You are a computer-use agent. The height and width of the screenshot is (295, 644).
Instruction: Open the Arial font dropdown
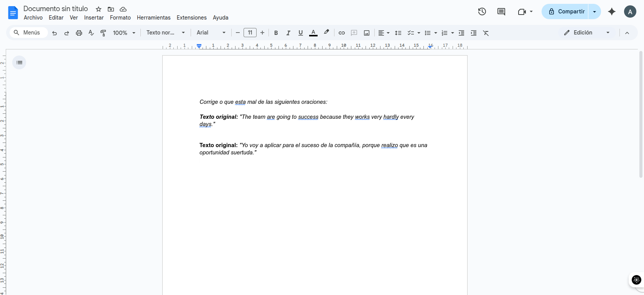[211, 33]
